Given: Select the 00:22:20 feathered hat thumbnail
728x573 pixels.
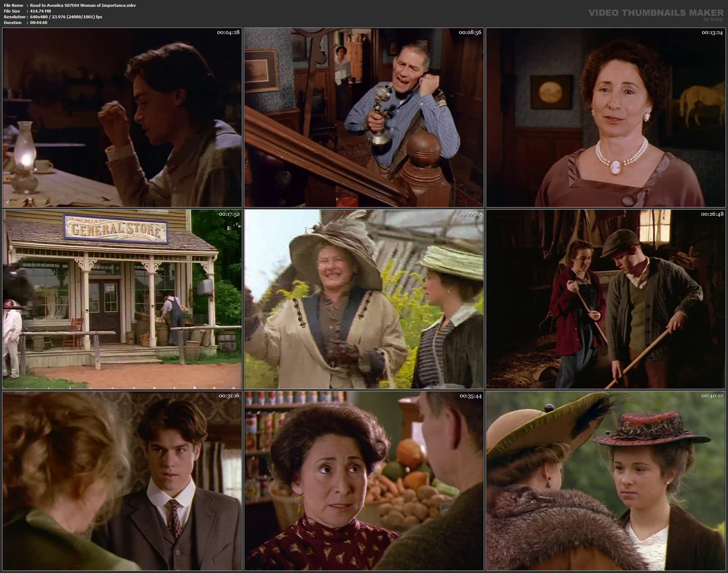Looking at the screenshot, I should (x=364, y=299).
